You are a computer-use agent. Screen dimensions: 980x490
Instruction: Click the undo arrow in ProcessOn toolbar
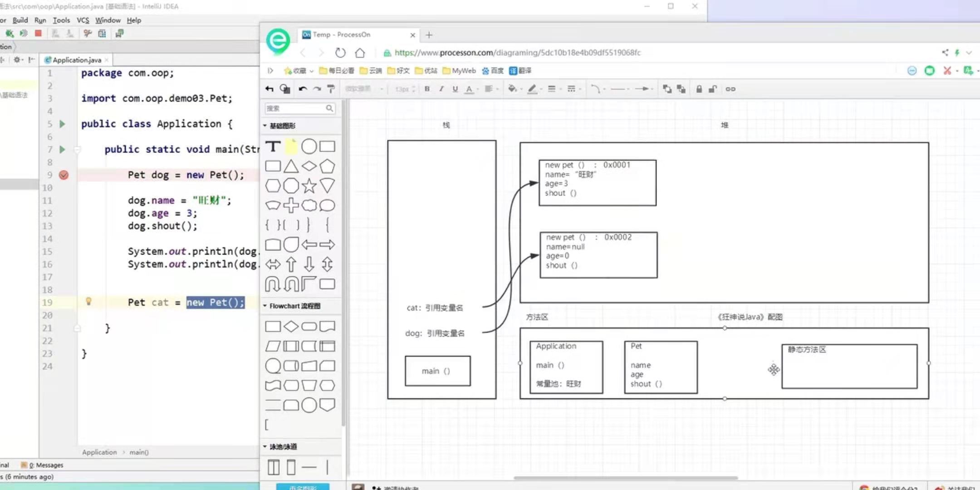coord(303,89)
